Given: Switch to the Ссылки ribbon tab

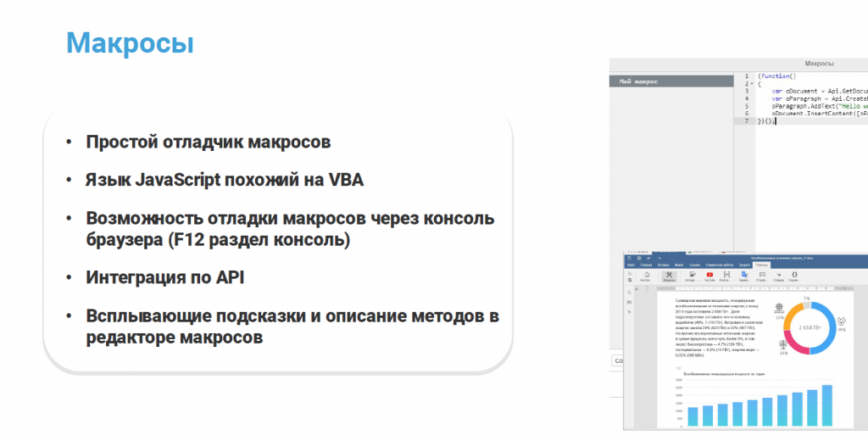Looking at the screenshot, I should [x=695, y=265].
